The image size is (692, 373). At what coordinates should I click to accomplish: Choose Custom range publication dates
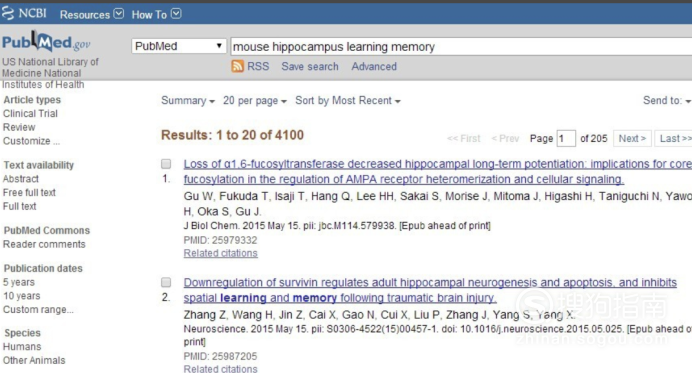[x=38, y=309]
